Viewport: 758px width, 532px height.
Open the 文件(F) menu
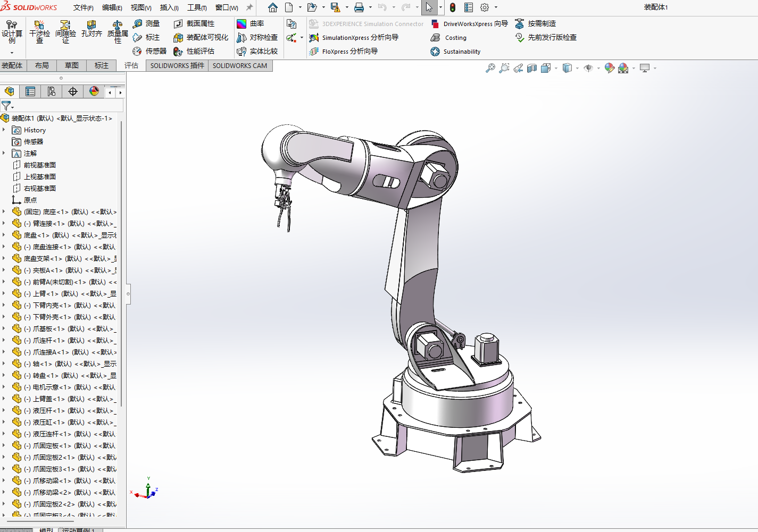(84, 7)
